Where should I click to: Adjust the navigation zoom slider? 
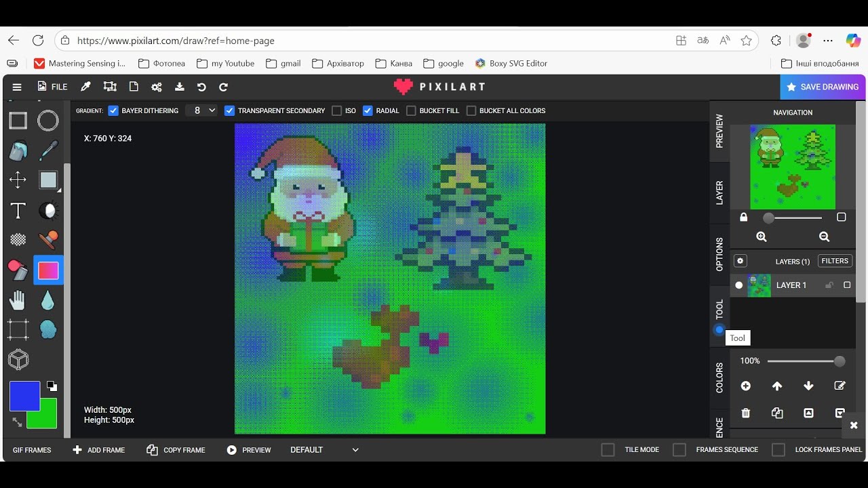point(792,218)
